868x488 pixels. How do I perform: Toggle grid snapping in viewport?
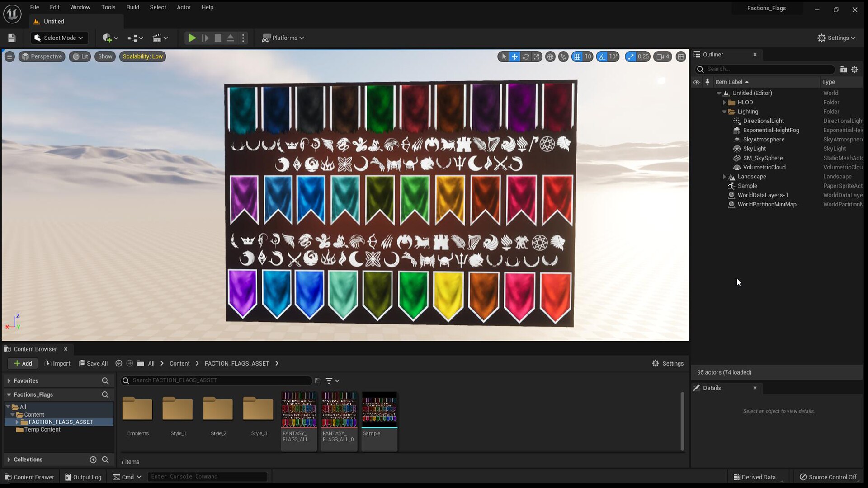click(x=577, y=56)
